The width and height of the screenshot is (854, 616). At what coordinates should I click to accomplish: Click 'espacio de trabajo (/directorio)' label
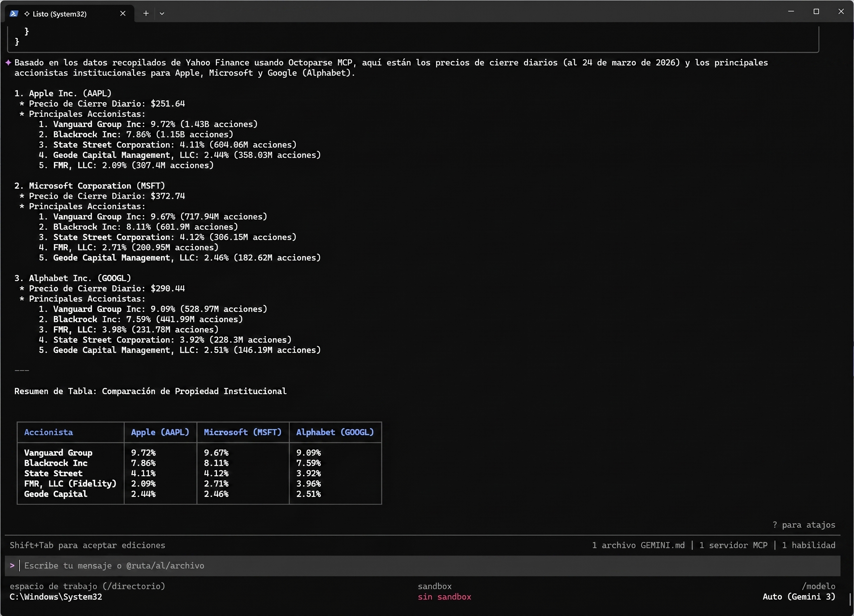click(x=87, y=586)
